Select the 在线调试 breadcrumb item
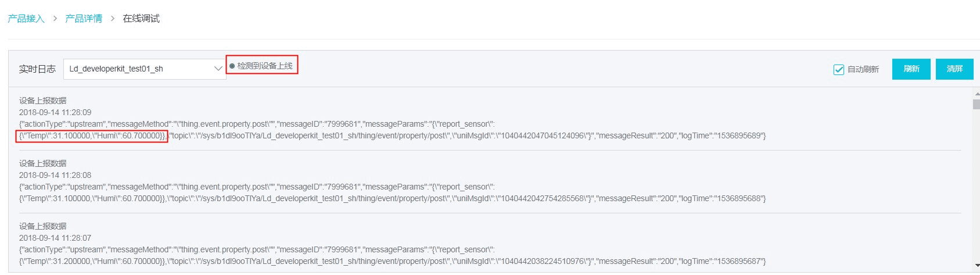Screen dimensions: 980x275 coord(141,19)
